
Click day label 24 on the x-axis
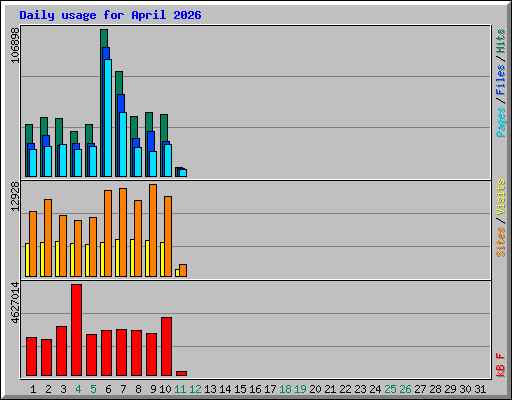tap(375, 389)
